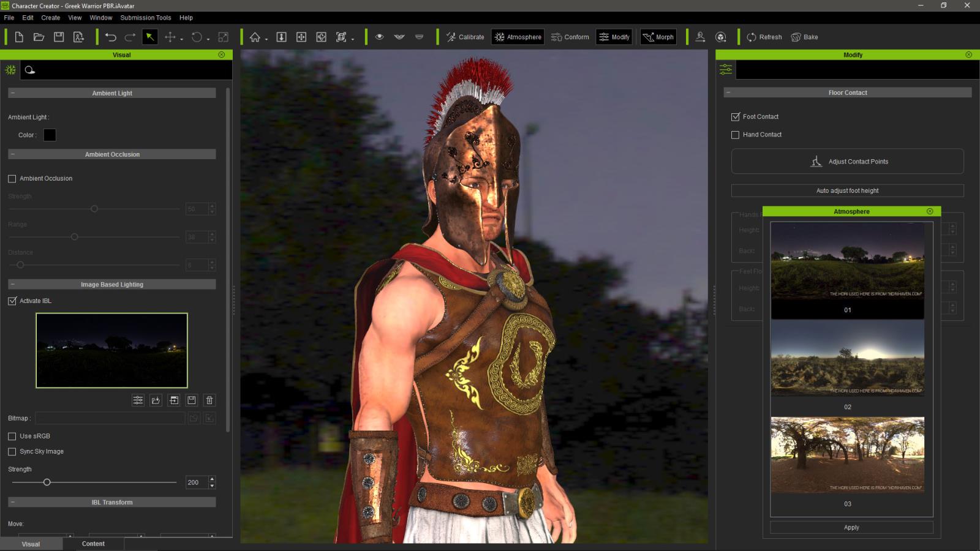Open the Move tool dropdown arrow
This screenshot has height=551, width=980.
click(182, 39)
